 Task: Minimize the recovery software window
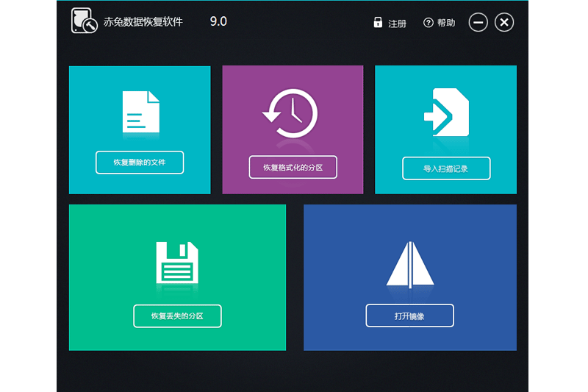[478, 23]
